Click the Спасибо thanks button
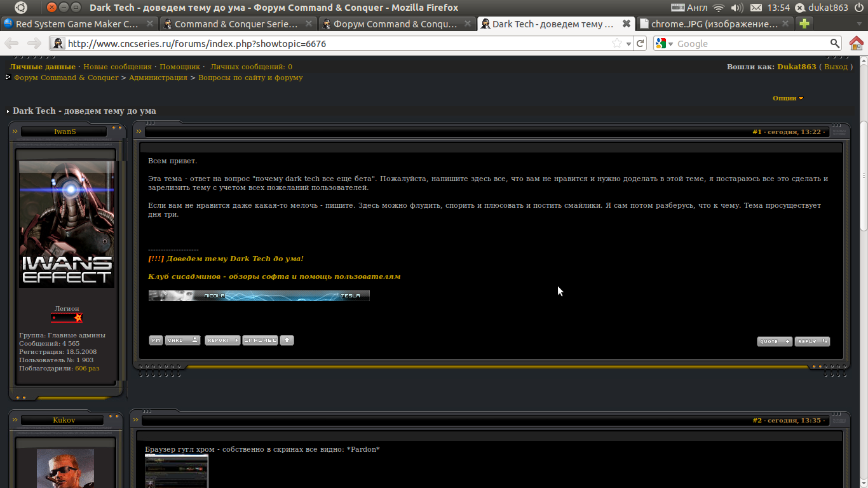The image size is (868, 488). (260, 340)
